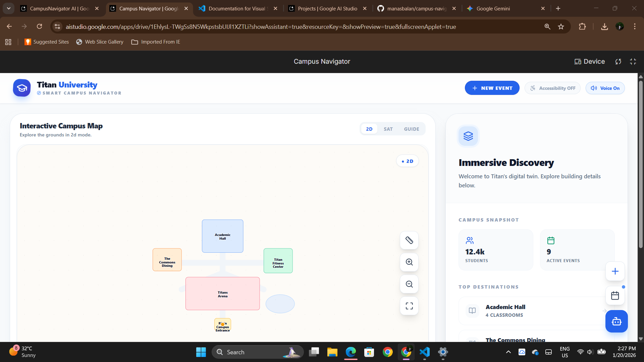
Task: Switch map to SAT view
Action: (x=388, y=129)
